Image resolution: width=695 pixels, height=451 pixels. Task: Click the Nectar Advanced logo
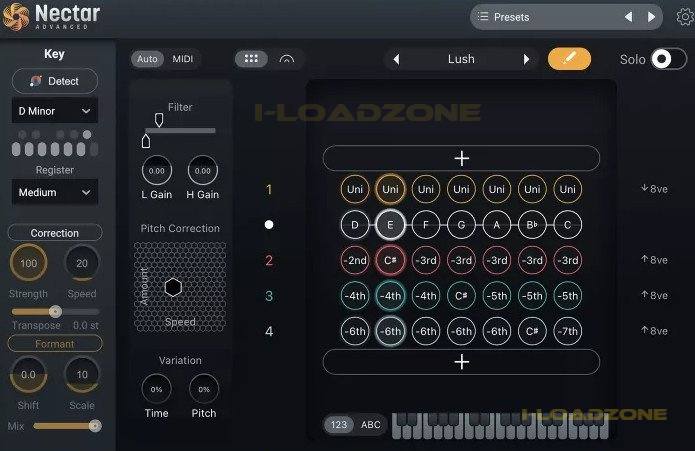(51, 17)
